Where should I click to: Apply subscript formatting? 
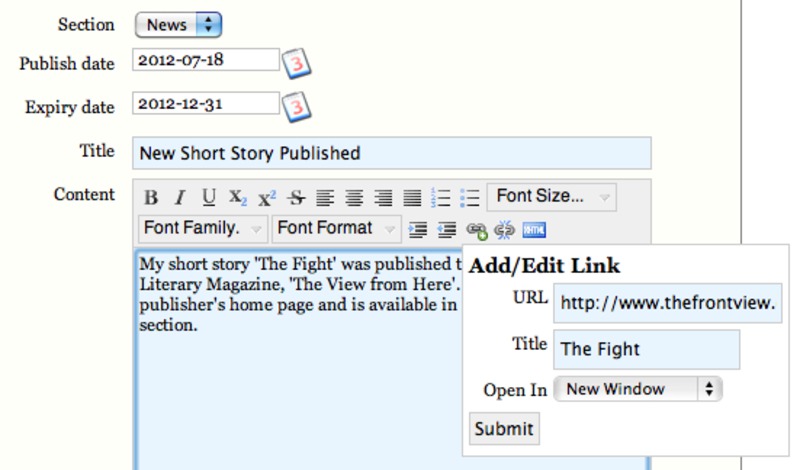pyautogui.click(x=237, y=197)
